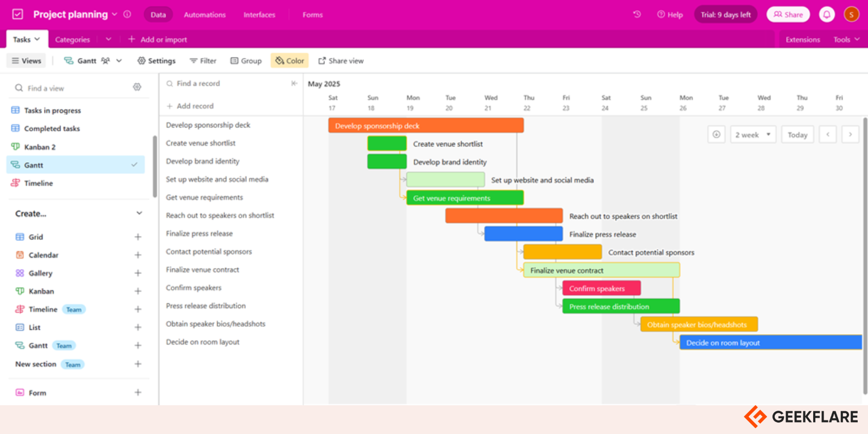This screenshot has height=434, width=868.
Task: Open the Gantt view name dropdown arrow
Action: coord(119,61)
